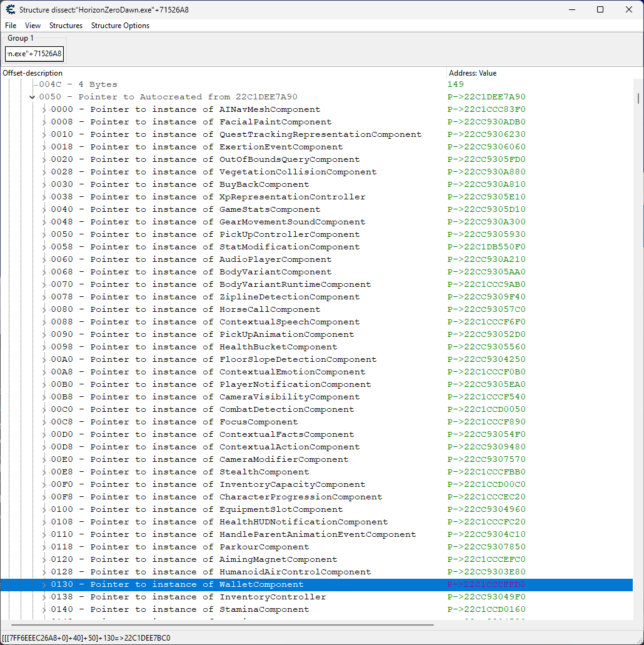Viewport: 644px width, 645px height.
Task: Open the File menu
Action: 10,26
